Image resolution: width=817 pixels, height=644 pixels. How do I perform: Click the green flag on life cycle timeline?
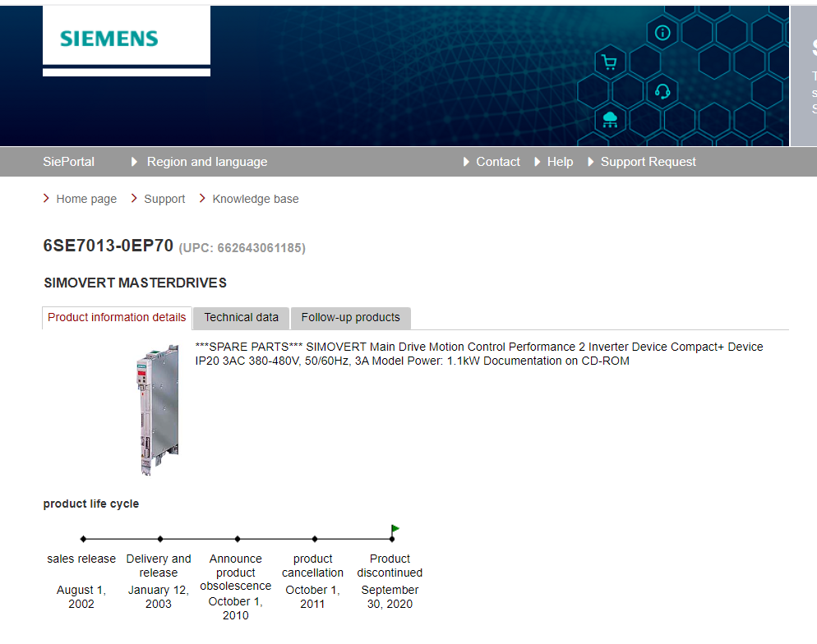tap(395, 529)
